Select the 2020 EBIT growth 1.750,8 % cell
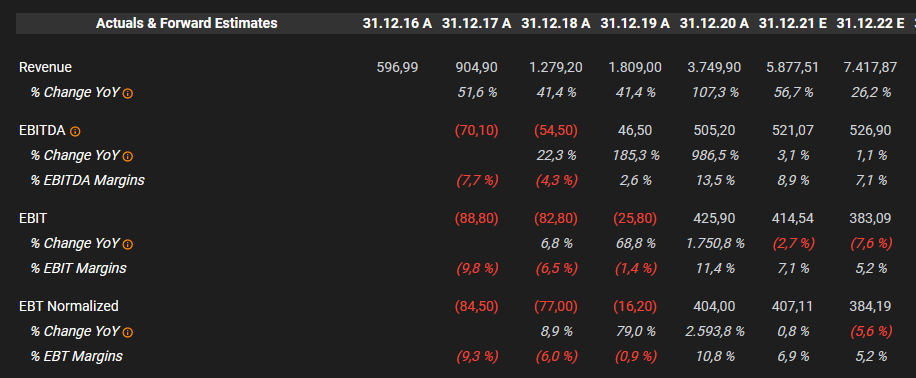 pos(714,244)
